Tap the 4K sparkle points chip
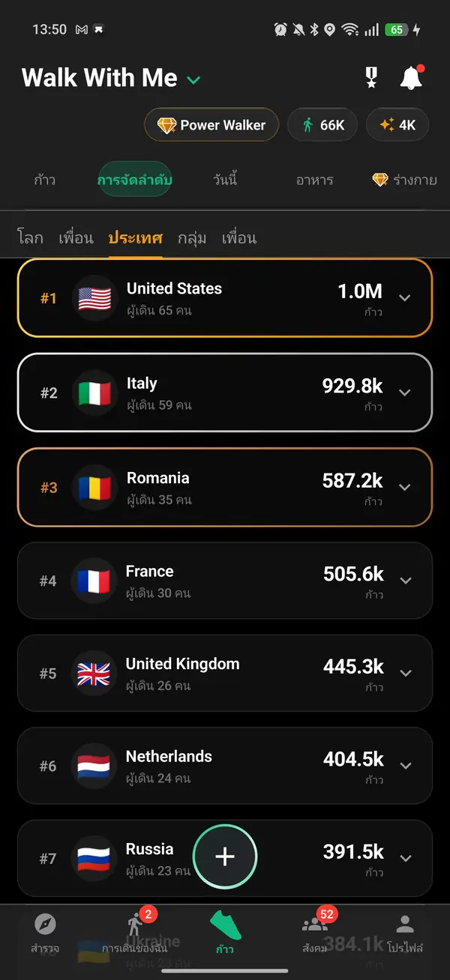The image size is (450, 980). click(x=397, y=125)
